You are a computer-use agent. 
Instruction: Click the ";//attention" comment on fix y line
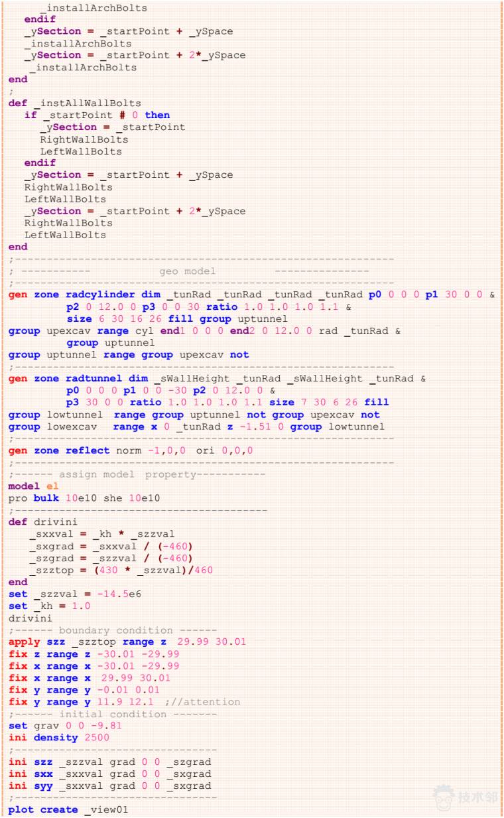(203, 702)
